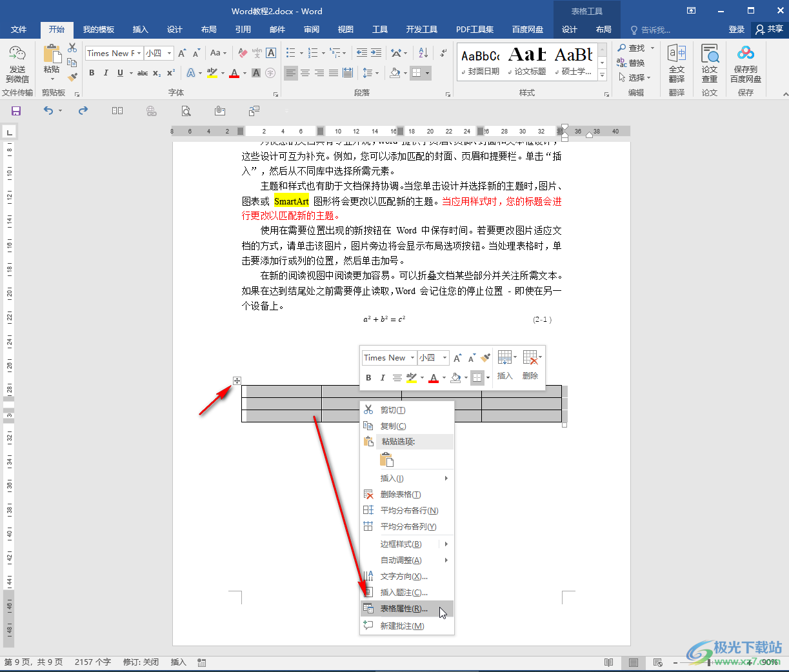Viewport: 789px width, 672px height.
Task: Apply the 封面日期 style
Action: (481, 61)
